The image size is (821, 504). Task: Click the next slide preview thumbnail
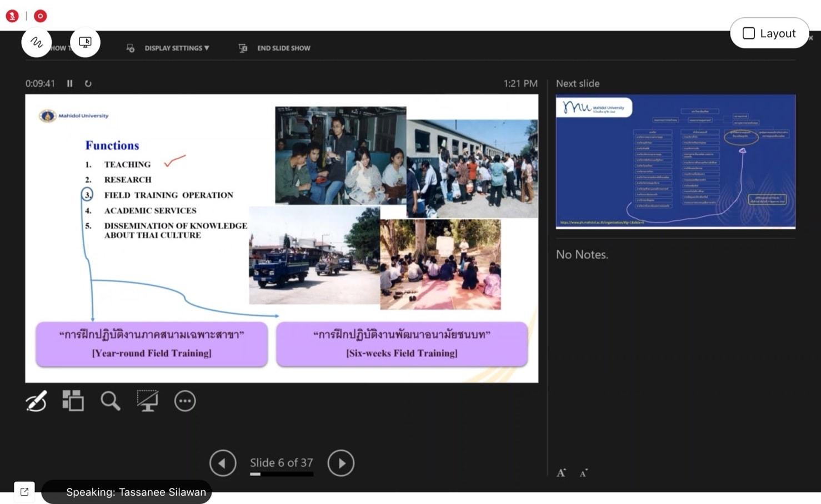[x=675, y=162]
